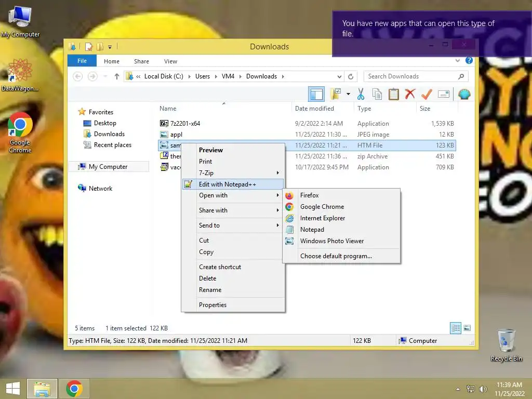532x399 pixels.
Task: Click Choose default program...
Action: pyautogui.click(x=341, y=256)
